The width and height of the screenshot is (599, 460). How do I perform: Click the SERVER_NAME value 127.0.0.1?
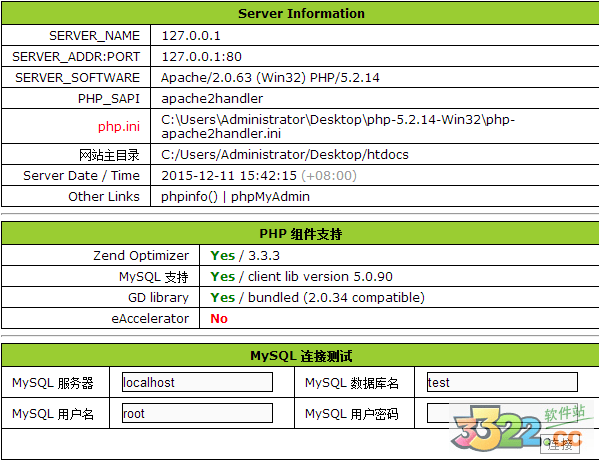pyautogui.click(x=191, y=36)
